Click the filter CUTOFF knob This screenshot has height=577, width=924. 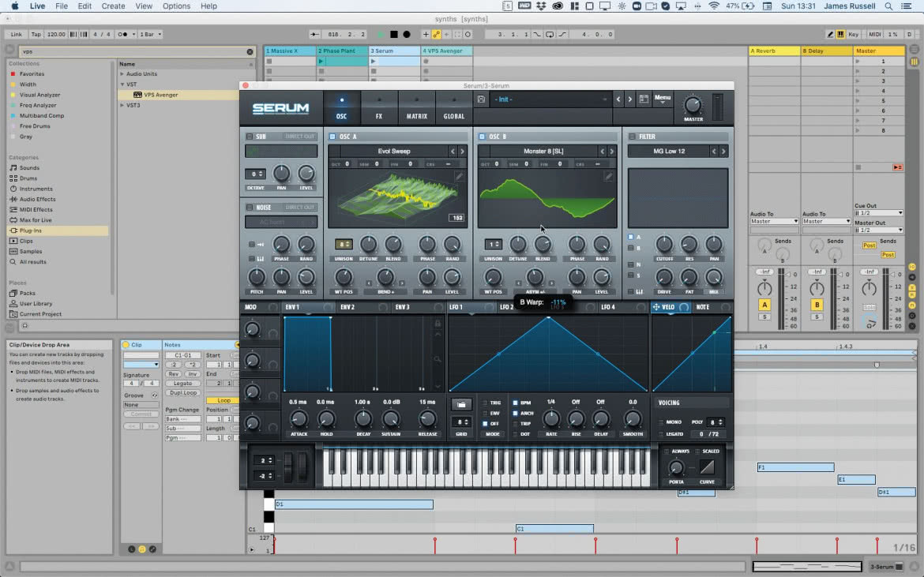[664, 245]
